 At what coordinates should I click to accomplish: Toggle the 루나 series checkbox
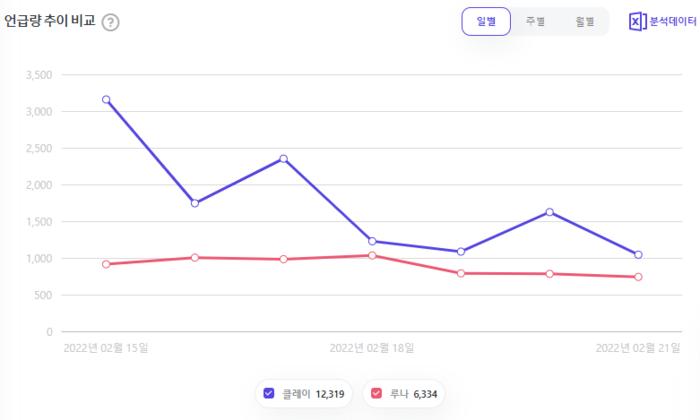tap(376, 394)
